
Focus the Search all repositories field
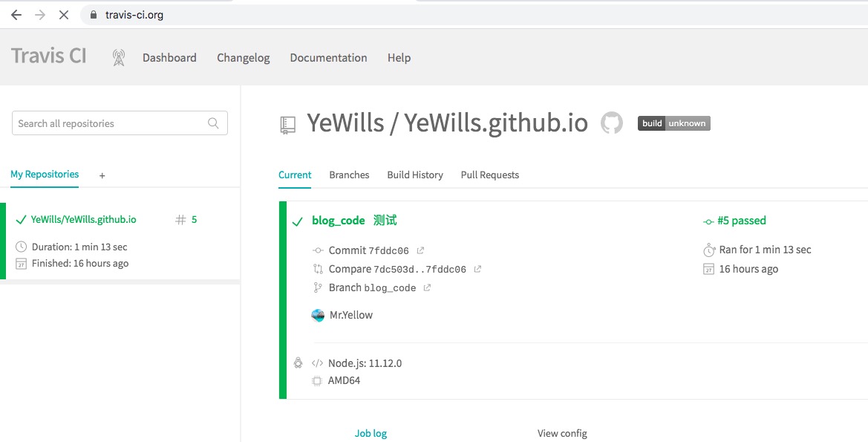coord(120,123)
